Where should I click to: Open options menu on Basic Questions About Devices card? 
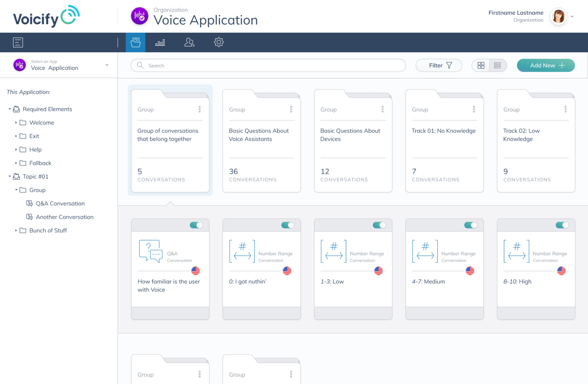[x=382, y=109]
